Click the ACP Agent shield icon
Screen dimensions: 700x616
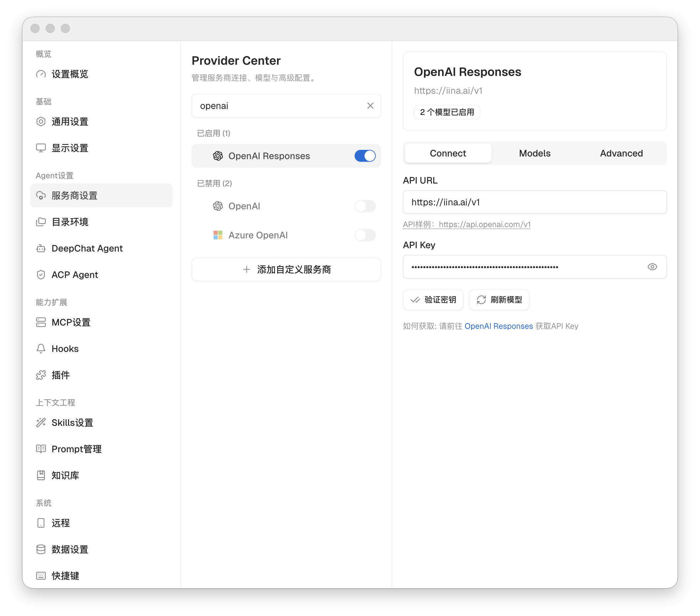[41, 275]
